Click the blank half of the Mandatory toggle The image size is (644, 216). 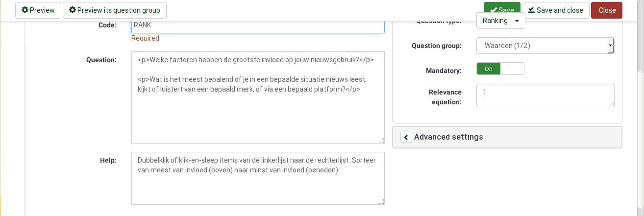pyautogui.click(x=512, y=69)
